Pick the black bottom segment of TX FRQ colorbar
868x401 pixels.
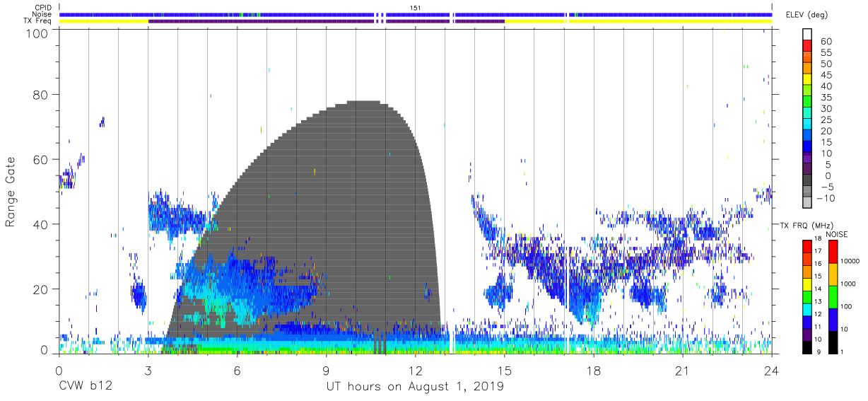click(x=807, y=346)
